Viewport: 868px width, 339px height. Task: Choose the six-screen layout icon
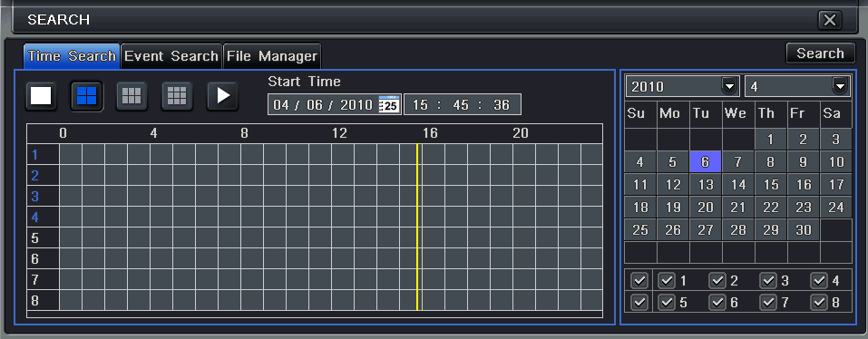point(132,96)
